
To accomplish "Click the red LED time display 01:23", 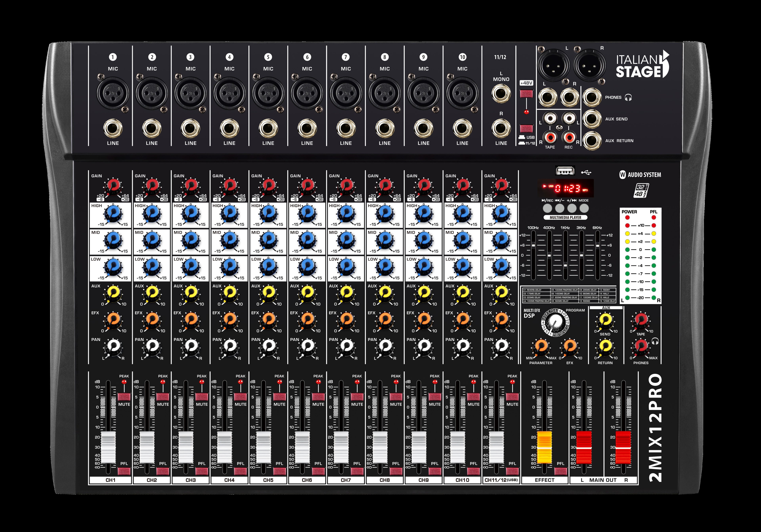I will point(567,188).
